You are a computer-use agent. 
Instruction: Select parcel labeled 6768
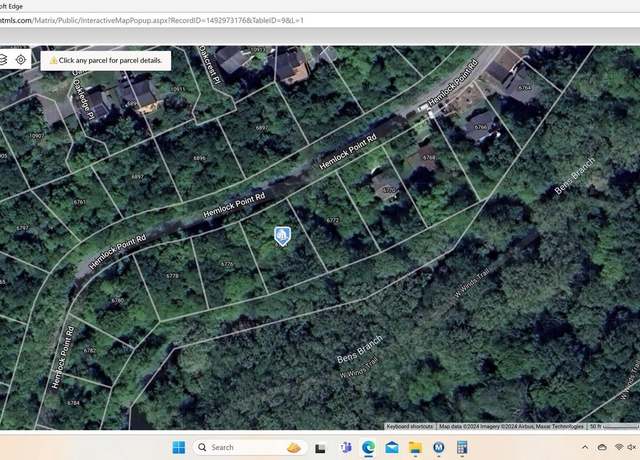(x=429, y=158)
